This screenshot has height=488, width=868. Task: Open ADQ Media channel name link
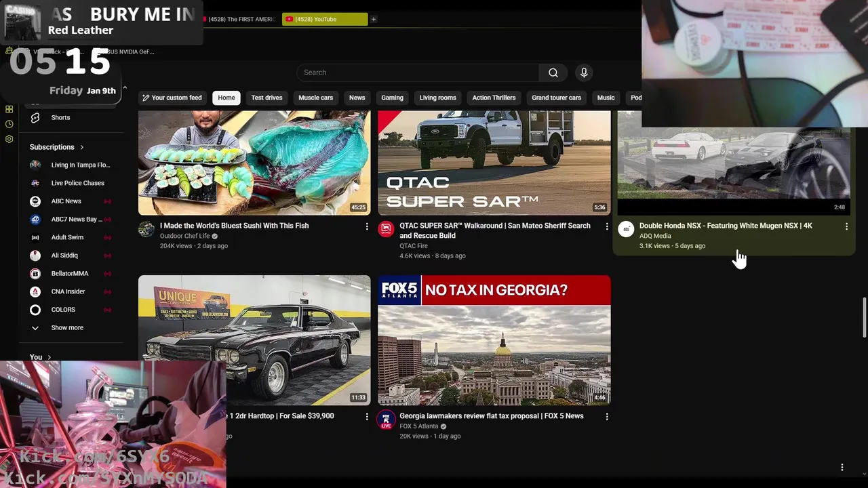(x=655, y=236)
